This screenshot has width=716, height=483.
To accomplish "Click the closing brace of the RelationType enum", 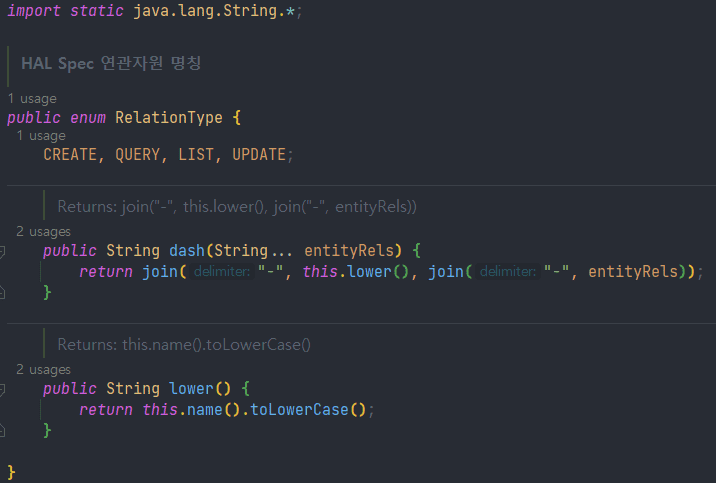I will pos(11,472).
